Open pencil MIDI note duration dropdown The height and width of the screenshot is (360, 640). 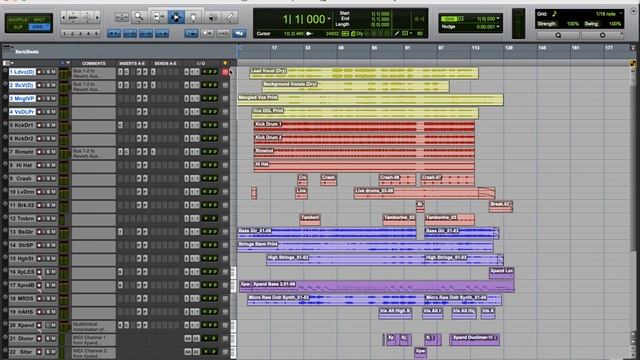410,33
